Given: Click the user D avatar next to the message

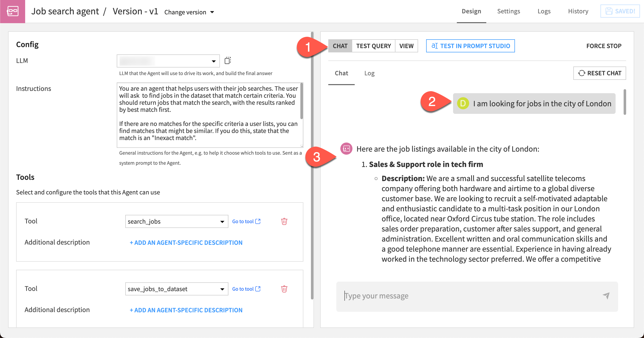Looking at the screenshot, I should (x=463, y=103).
